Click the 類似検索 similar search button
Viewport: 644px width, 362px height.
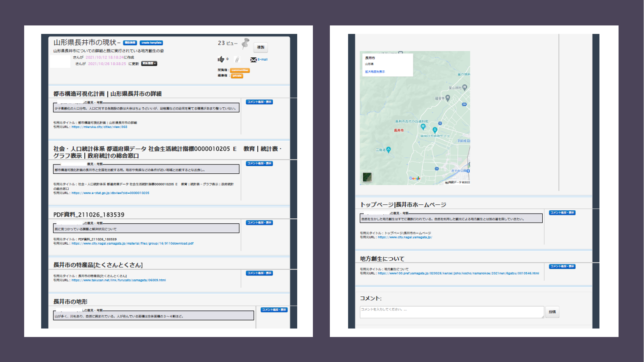[130, 43]
